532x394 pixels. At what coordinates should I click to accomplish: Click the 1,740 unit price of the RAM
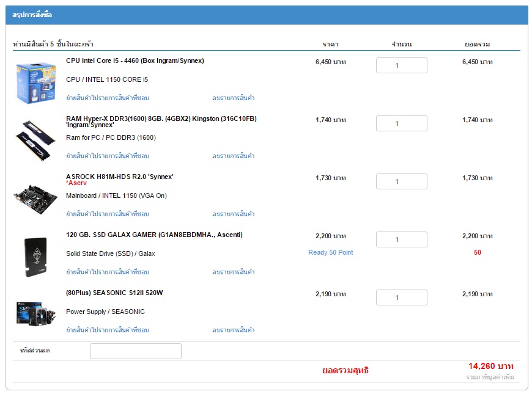tap(331, 120)
